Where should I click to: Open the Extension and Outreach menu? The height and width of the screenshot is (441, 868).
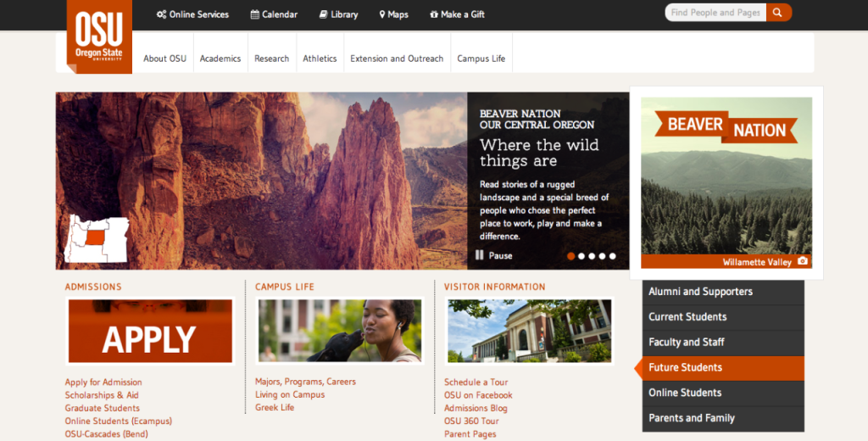[x=397, y=59]
